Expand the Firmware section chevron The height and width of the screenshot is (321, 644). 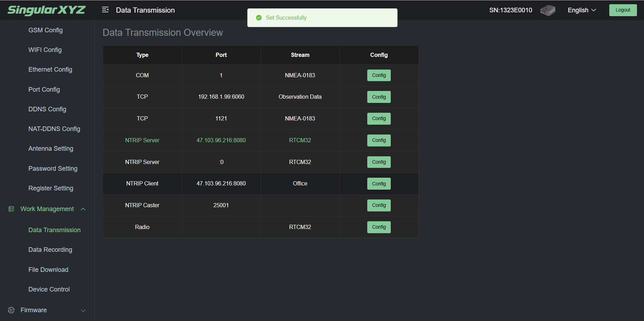click(83, 310)
